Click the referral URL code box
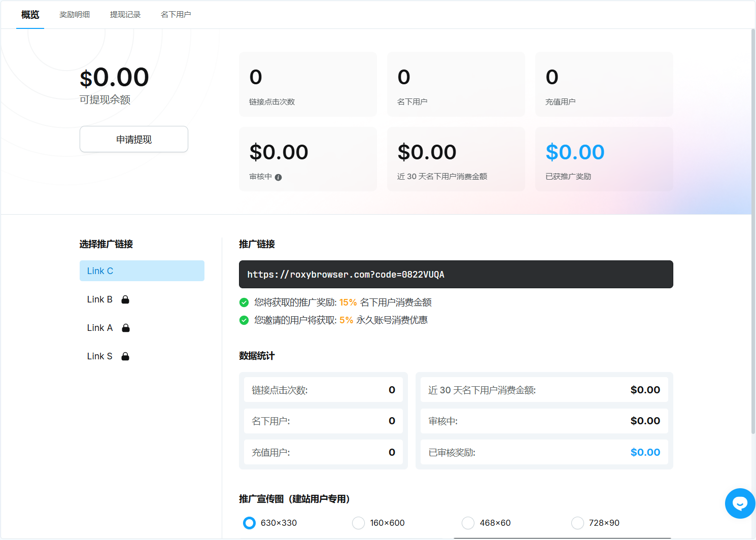This screenshot has height=540, width=756. coord(456,275)
